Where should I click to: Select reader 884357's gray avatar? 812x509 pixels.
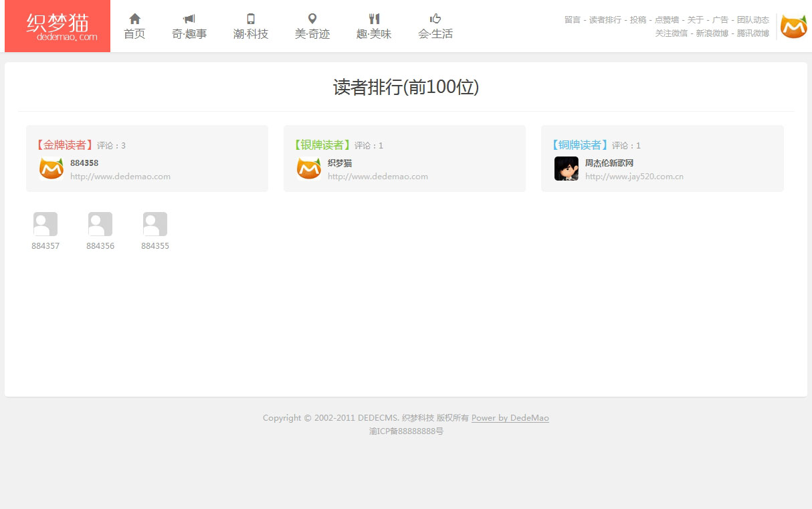[x=45, y=224]
